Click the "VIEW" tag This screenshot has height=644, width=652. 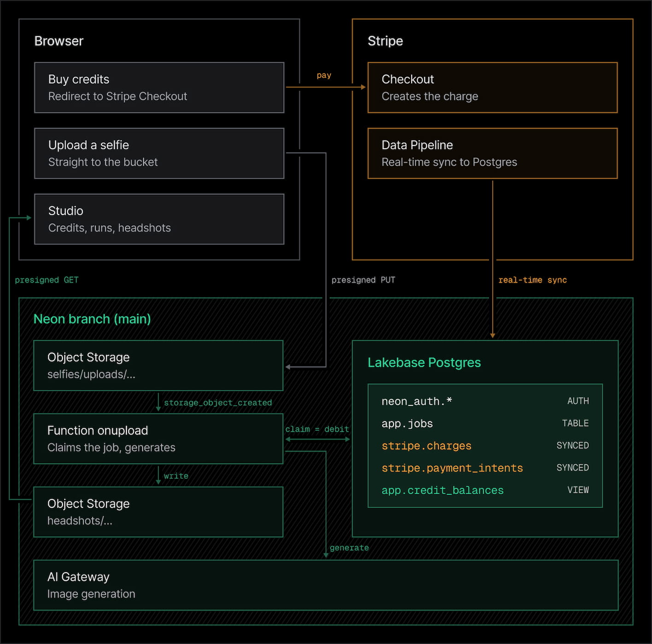(578, 490)
